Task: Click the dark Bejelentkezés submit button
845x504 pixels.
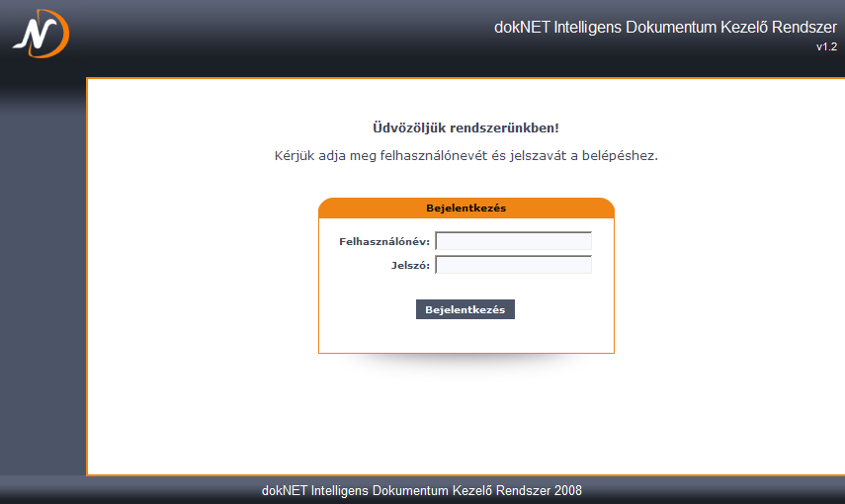Action: tap(465, 309)
